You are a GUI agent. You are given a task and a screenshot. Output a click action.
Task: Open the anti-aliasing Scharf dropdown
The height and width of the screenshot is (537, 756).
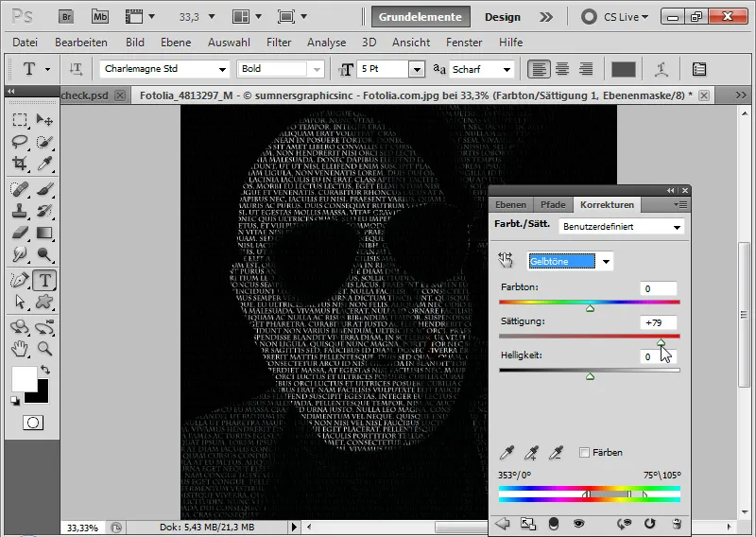pyautogui.click(x=507, y=69)
